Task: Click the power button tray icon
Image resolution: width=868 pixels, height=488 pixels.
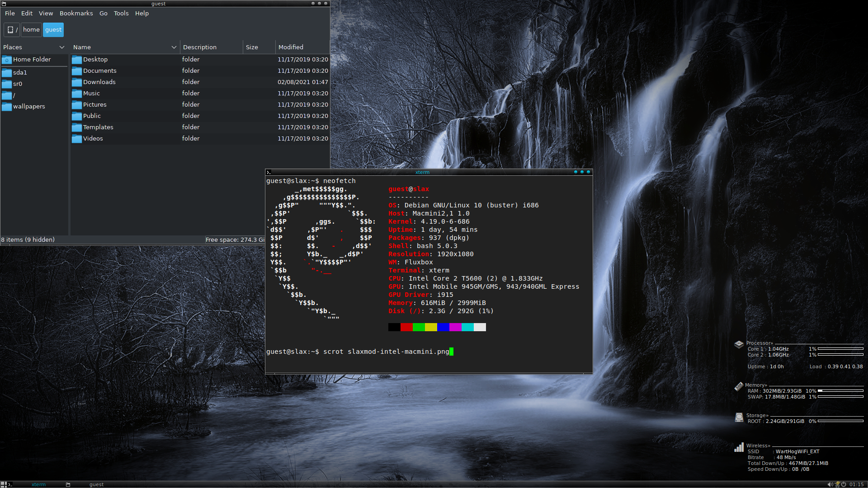Action: point(844,484)
